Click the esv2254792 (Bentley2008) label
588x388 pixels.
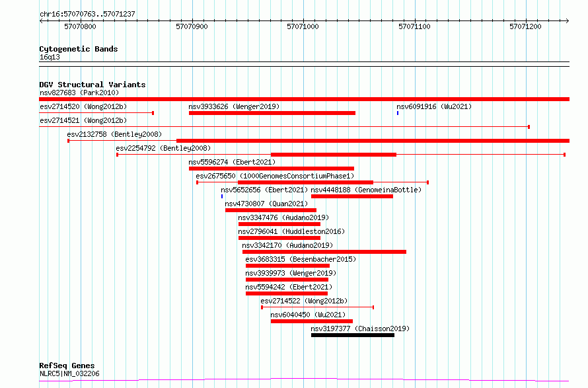(x=163, y=148)
